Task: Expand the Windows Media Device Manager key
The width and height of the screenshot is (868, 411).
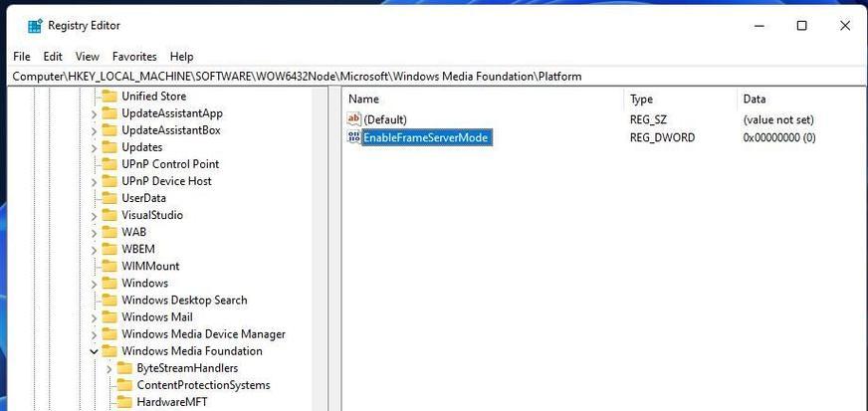Action: tap(95, 334)
